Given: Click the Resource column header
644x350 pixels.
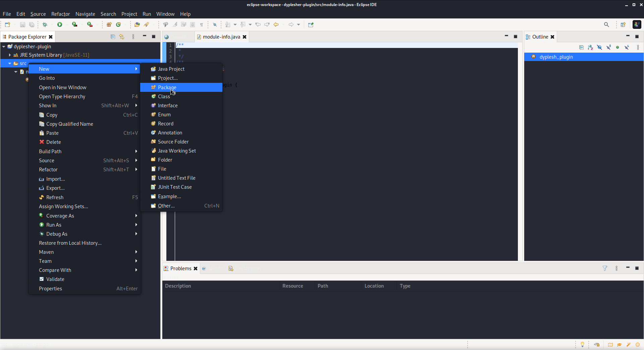Looking at the screenshot, I should pyautogui.click(x=298, y=286).
